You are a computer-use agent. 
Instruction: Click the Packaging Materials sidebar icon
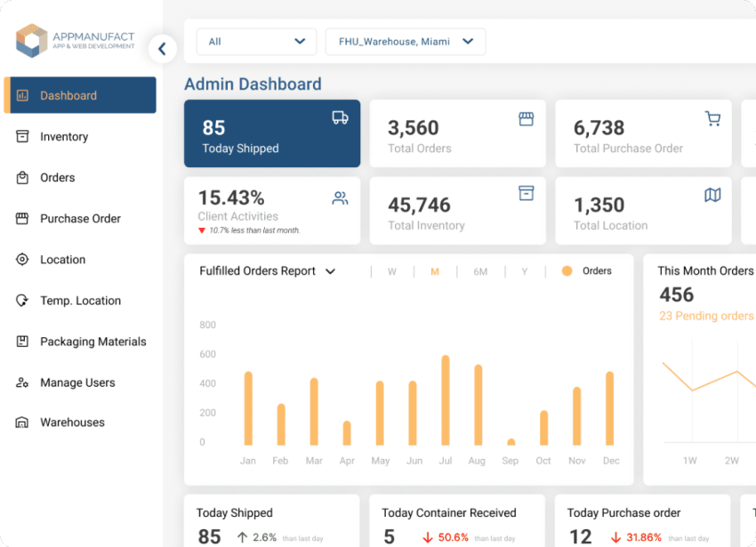(22, 342)
